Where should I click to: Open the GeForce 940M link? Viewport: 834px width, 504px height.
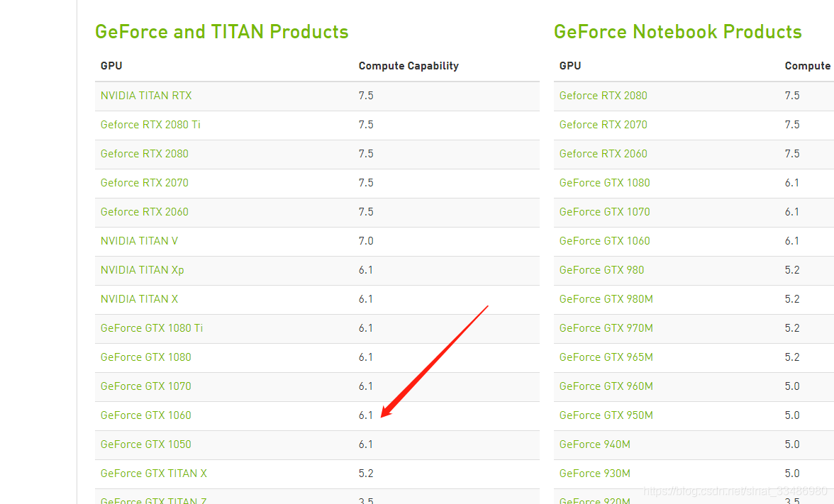click(594, 444)
